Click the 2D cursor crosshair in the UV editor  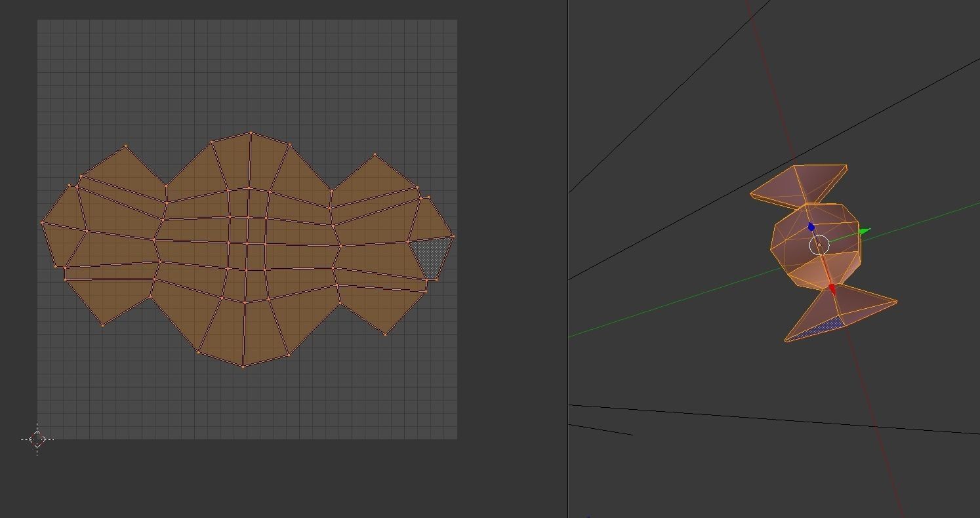[x=37, y=439]
